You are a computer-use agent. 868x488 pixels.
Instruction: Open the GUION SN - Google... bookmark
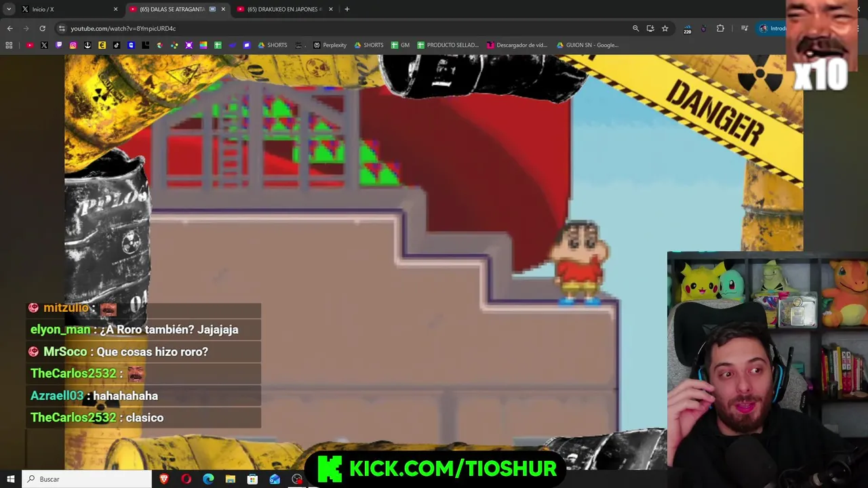tap(587, 45)
